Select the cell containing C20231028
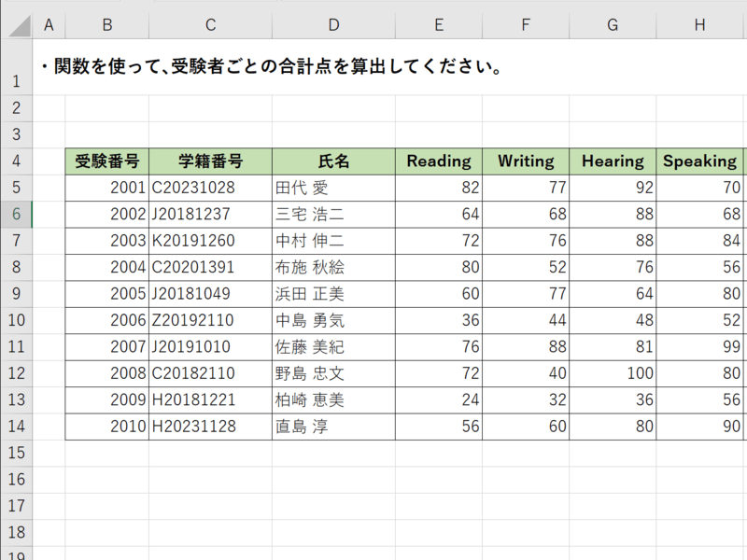 (x=210, y=188)
